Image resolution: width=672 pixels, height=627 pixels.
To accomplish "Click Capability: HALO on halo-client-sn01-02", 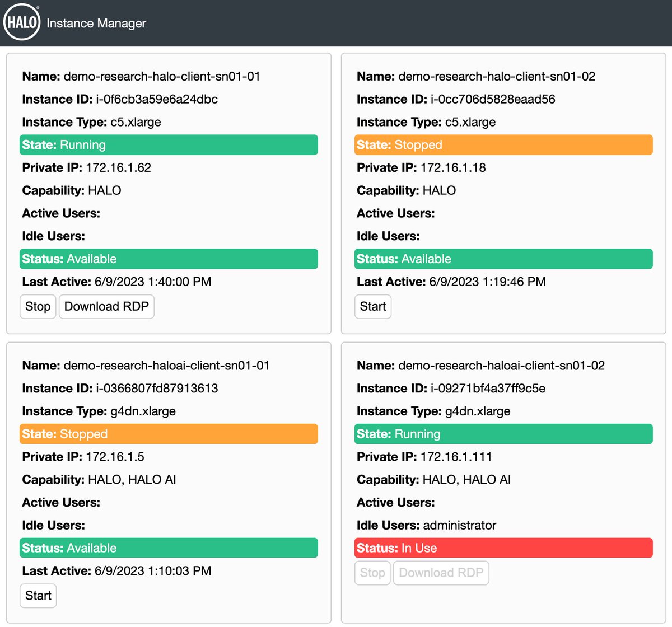I will click(x=407, y=191).
